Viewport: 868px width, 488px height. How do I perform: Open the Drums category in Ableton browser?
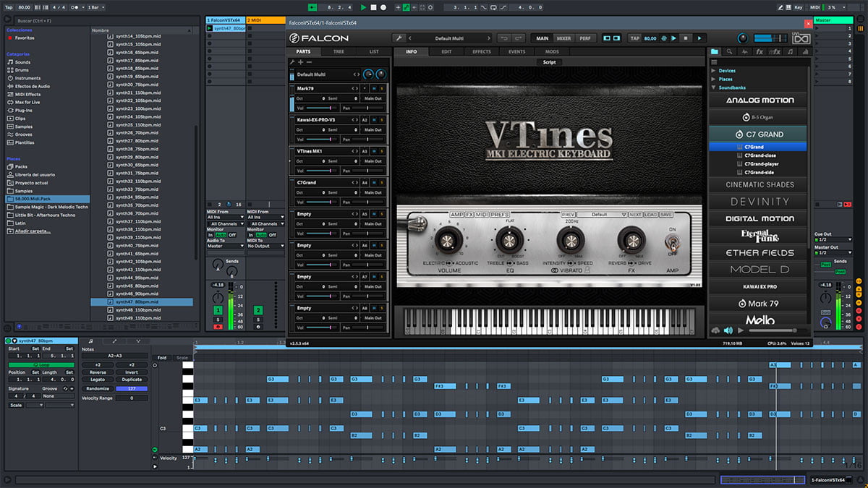[x=23, y=70]
